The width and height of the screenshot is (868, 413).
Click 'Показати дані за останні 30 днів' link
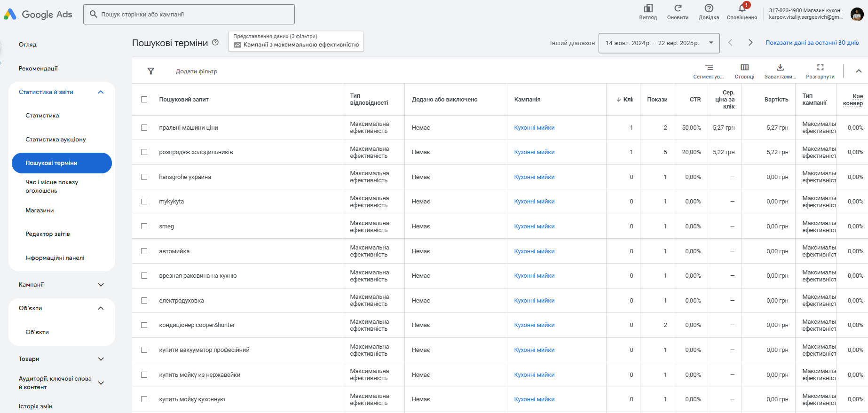click(x=812, y=43)
